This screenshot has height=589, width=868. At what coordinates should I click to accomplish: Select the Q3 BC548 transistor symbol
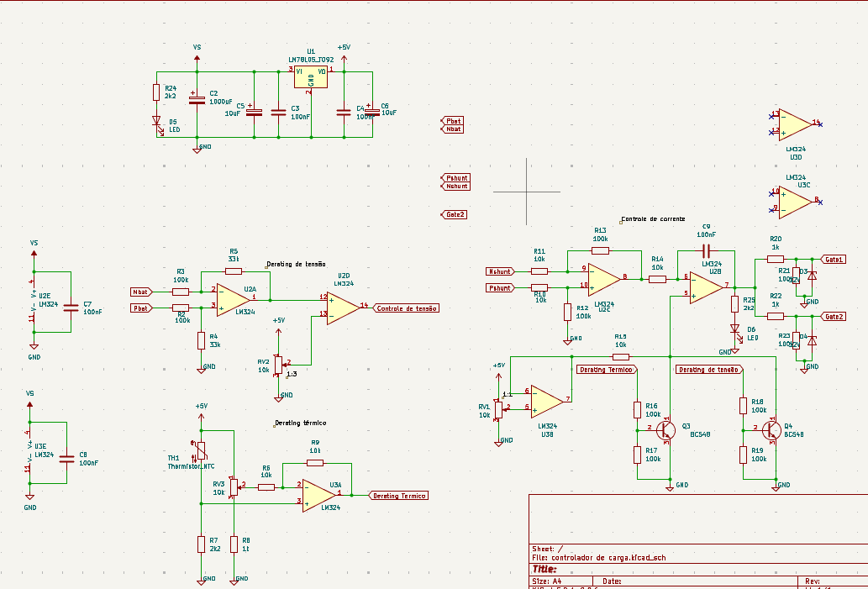[666, 429]
